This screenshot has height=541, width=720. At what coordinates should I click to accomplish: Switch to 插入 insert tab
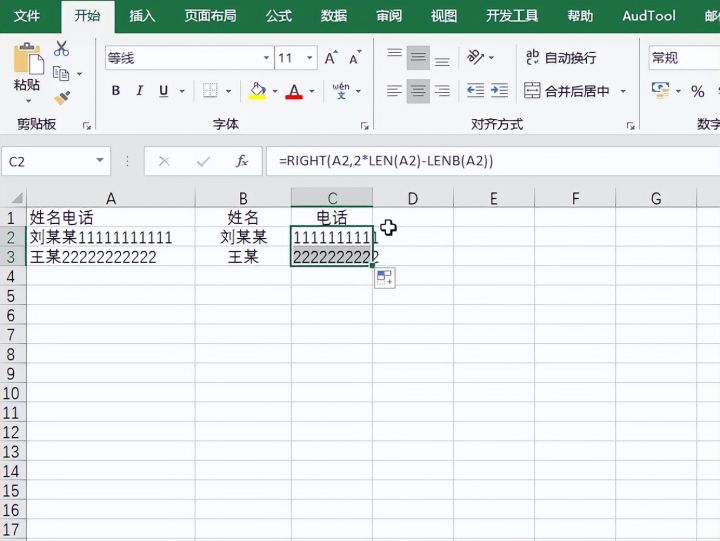pyautogui.click(x=142, y=16)
